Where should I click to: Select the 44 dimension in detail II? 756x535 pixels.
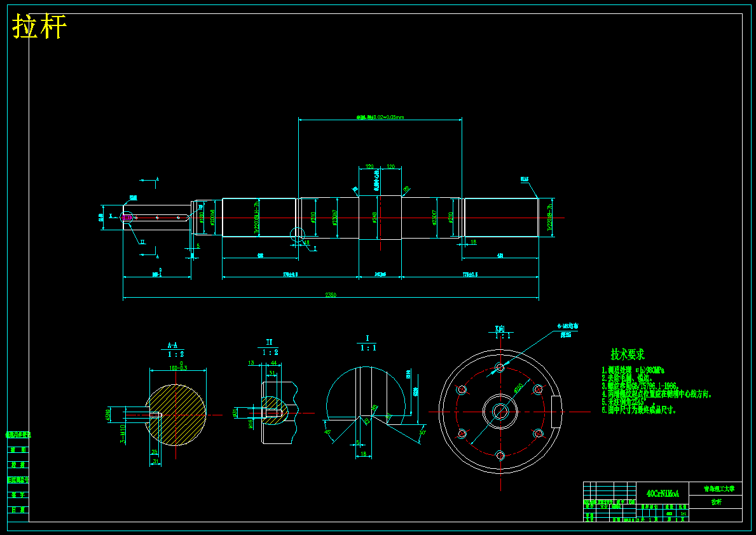273,363
